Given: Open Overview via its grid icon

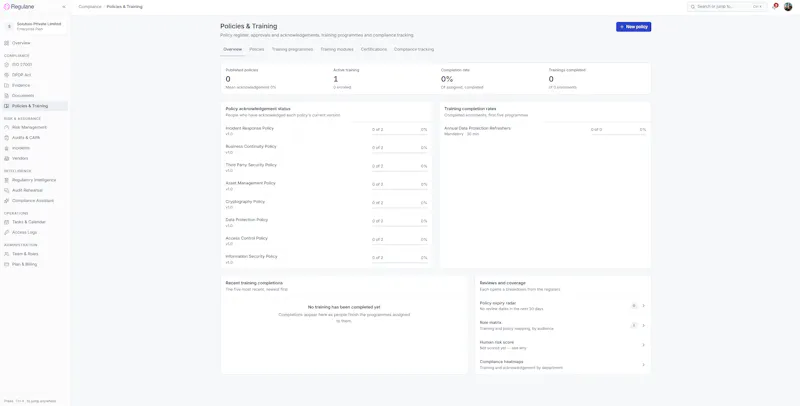Looking at the screenshot, I should (7, 43).
